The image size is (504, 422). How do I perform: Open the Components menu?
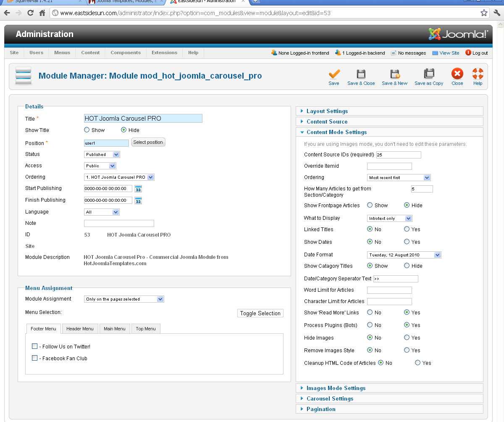[126, 53]
